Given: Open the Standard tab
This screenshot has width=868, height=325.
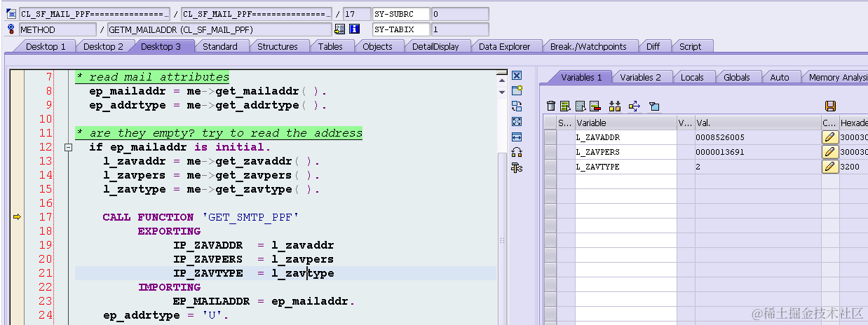Looking at the screenshot, I should [x=219, y=46].
